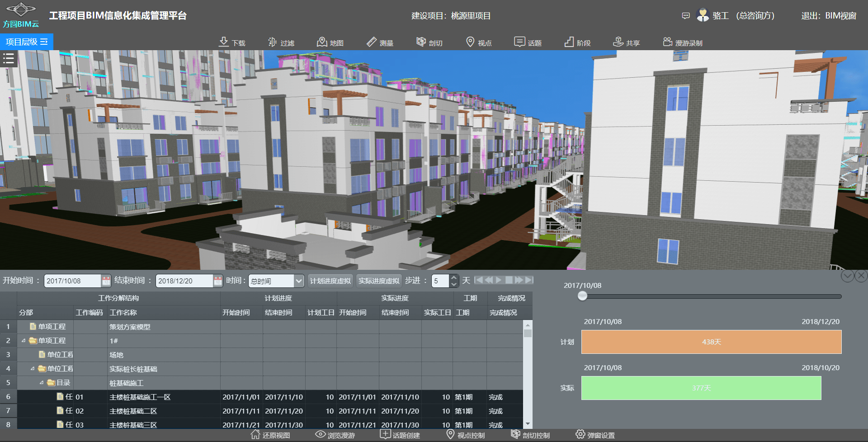Collapse the 桩基础施工 目录 tree node
868x442 pixels.
click(42, 383)
